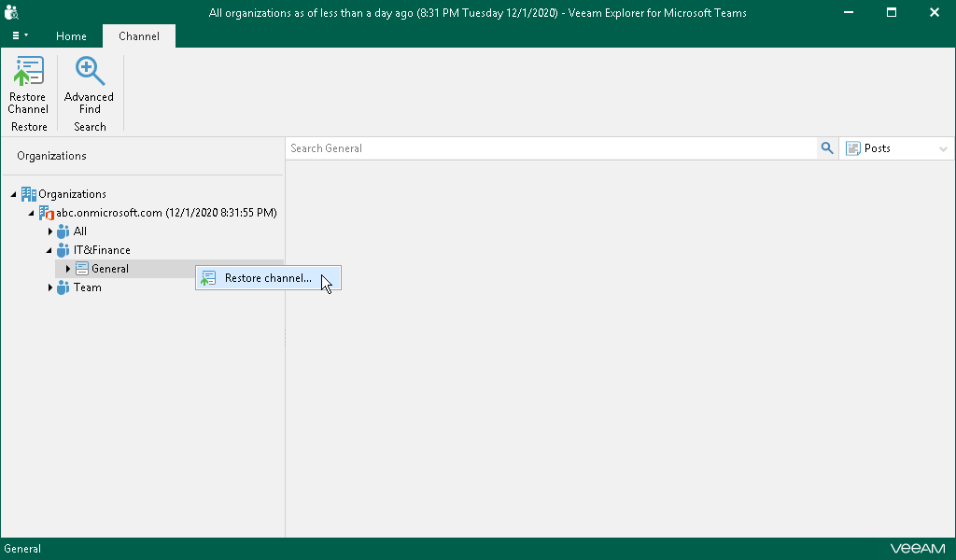Click the magnifier search button next to Search General
The width and height of the screenshot is (956, 560).
pyautogui.click(x=827, y=148)
